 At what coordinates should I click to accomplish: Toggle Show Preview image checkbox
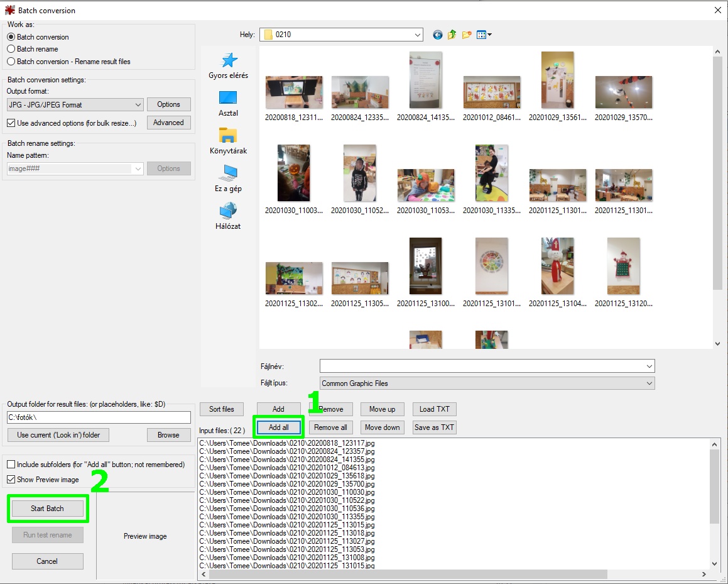click(11, 480)
